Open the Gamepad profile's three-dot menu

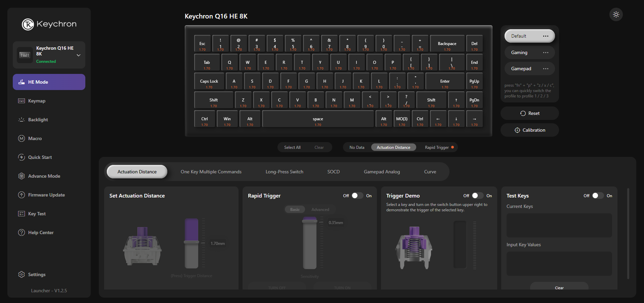click(546, 69)
